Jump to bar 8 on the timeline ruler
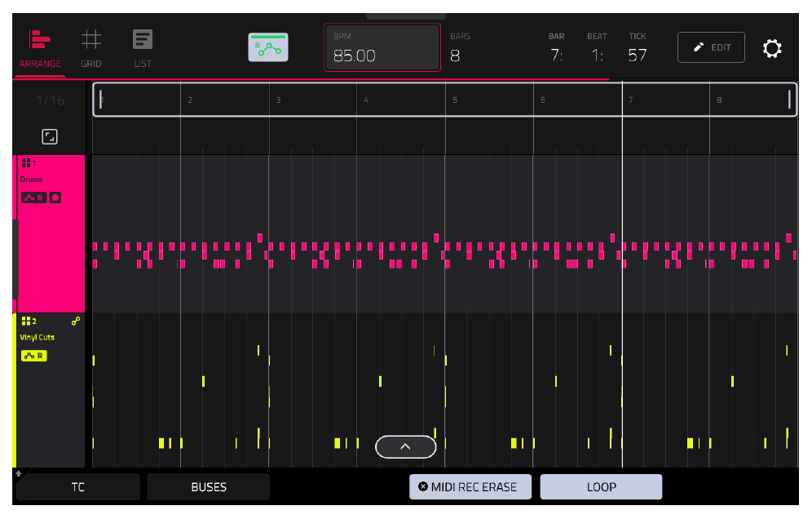 pos(719,100)
